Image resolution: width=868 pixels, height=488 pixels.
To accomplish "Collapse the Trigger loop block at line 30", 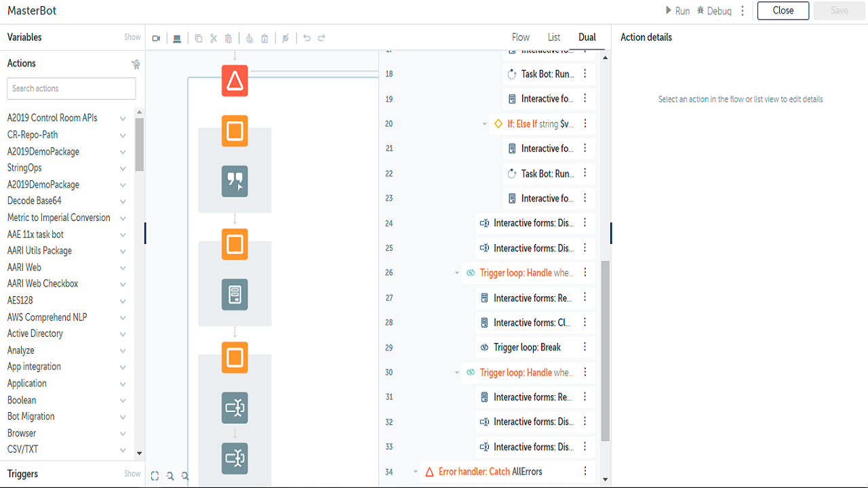I will click(457, 373).
